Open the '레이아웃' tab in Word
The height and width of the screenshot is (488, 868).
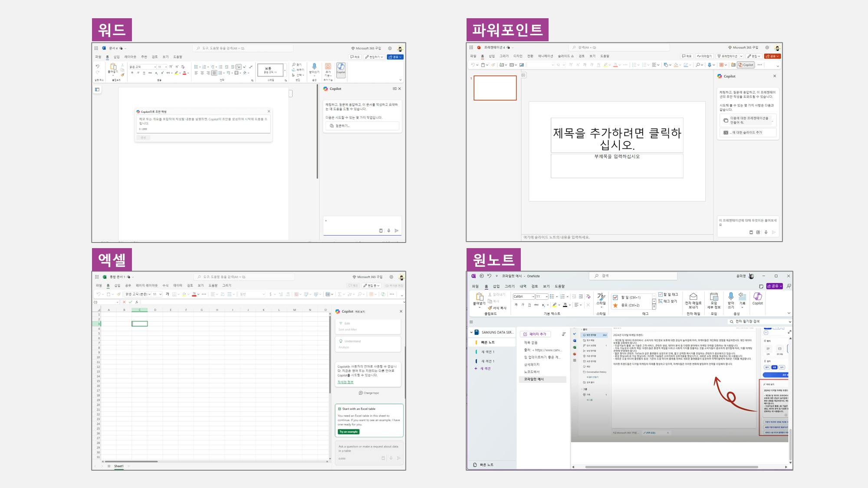[130, 57]
